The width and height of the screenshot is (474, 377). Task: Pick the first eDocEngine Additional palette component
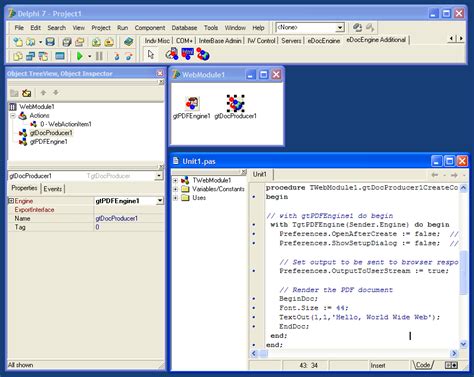[x=172, y=54]
